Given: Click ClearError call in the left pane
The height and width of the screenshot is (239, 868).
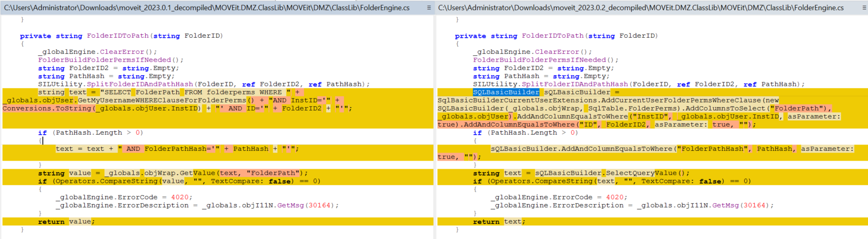Looking at the screenshot, I should pyautogui.click(x=122, y=52).
